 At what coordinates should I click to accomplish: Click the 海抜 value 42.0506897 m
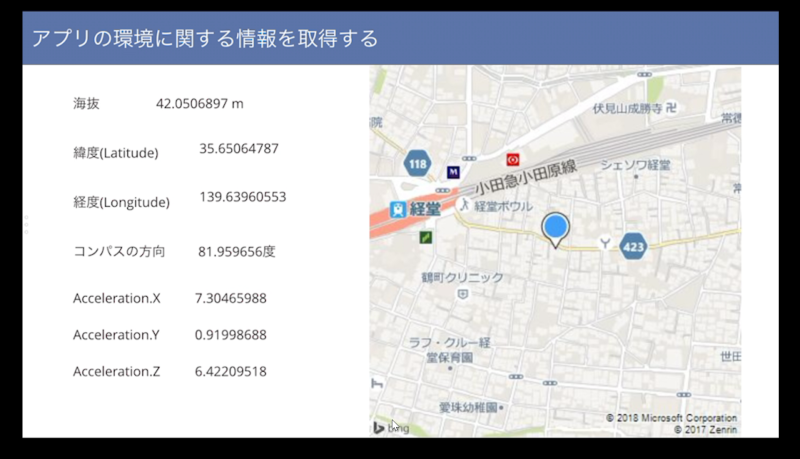pyautogui.click(x=199, y=104)
